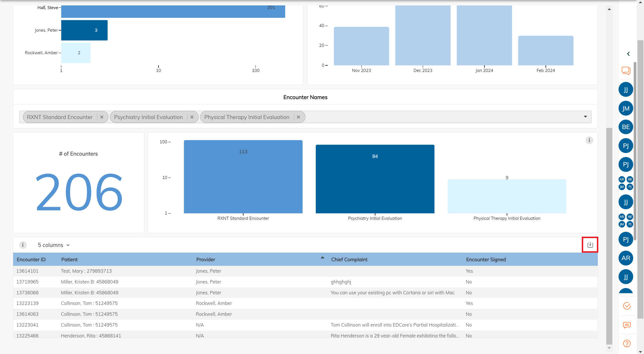Screen dimensions: 644x354
Task: Click the Feb 2024 bar in monthly chart
Action: pyautogui.click(x=546, y=51)
